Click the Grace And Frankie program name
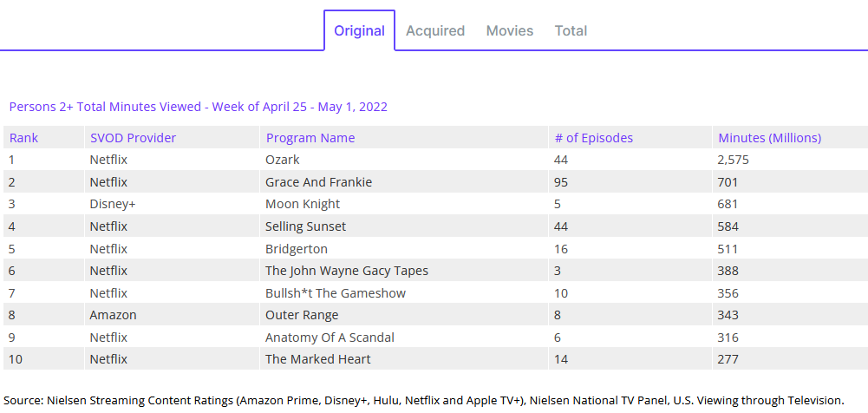868x413 pixels. pyautogui.click(x=318, y=182)
